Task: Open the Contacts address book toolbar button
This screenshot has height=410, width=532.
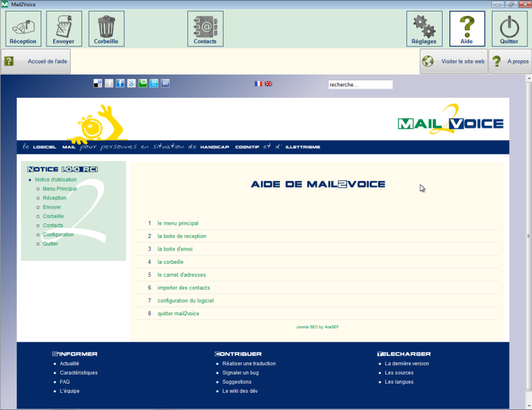Action: (205, 29)
